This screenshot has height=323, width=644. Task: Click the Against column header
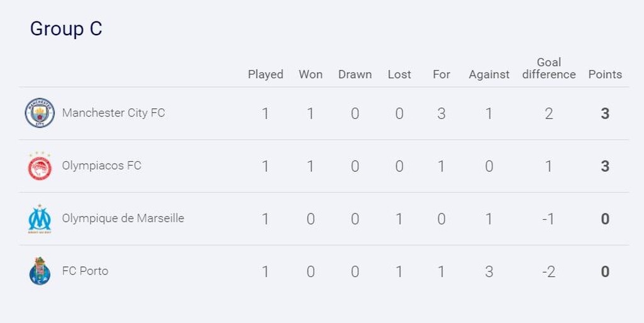(x=489, y=74)
